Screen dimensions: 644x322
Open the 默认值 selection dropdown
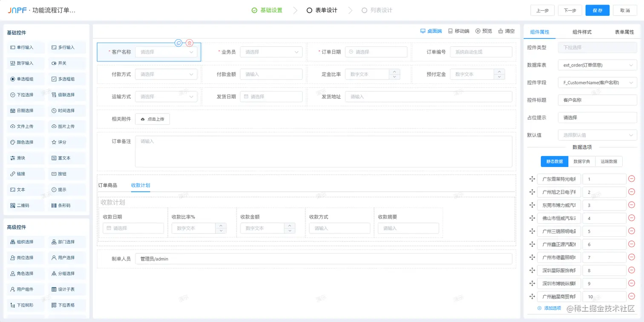coord(597,135)
